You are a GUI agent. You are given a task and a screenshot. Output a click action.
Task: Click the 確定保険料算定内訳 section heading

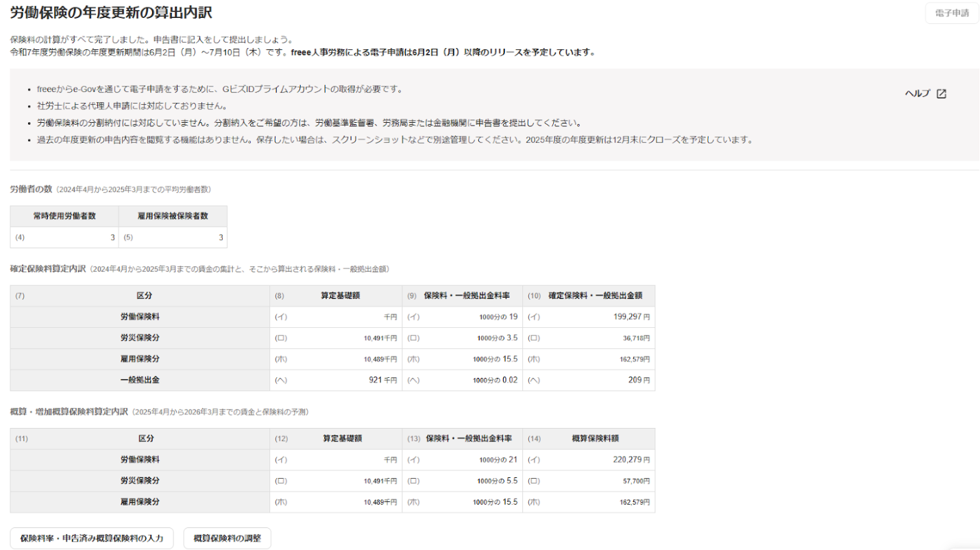pyautogui.click(x=47, y=269)
